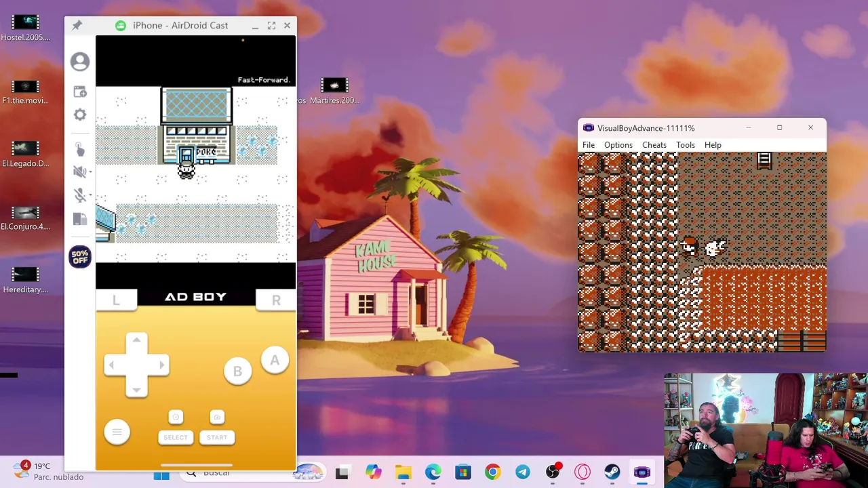Tap the D-pad left arrow
Viewport: 868px width, 488px height.
[113, 365]
